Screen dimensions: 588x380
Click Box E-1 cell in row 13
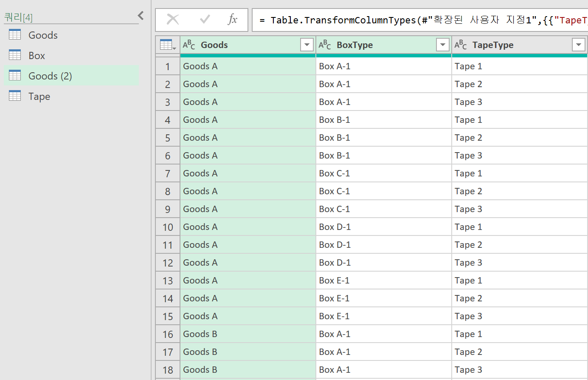coord(384,281)
